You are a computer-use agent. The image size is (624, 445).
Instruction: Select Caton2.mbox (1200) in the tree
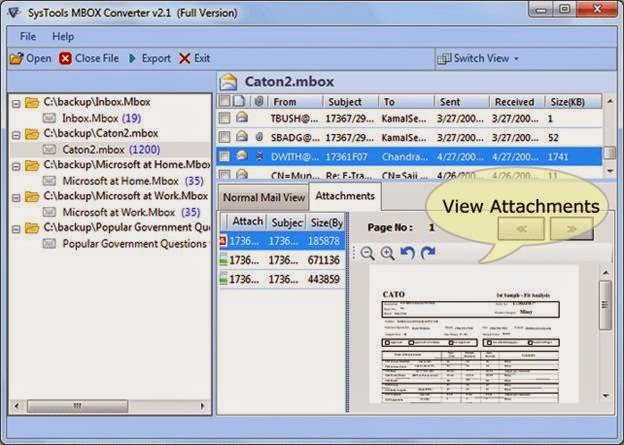coord(111,150)
